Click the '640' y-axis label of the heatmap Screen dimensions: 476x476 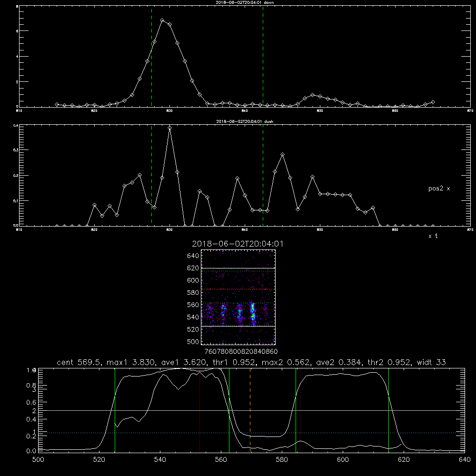(x=193, y=256)
